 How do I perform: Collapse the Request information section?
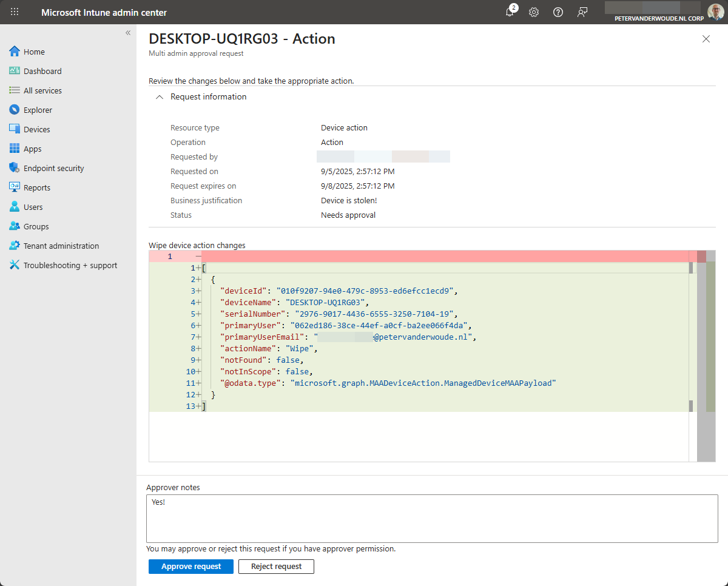160,97
